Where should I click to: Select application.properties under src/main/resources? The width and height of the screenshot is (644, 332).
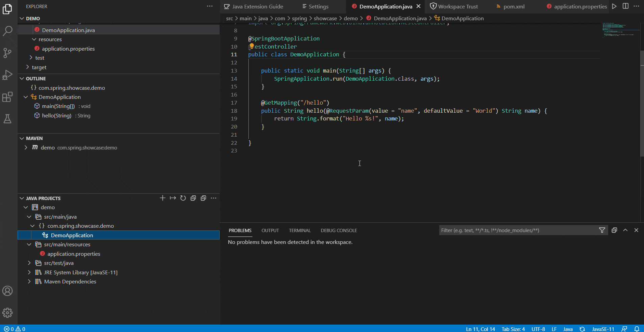pos(119,254)
